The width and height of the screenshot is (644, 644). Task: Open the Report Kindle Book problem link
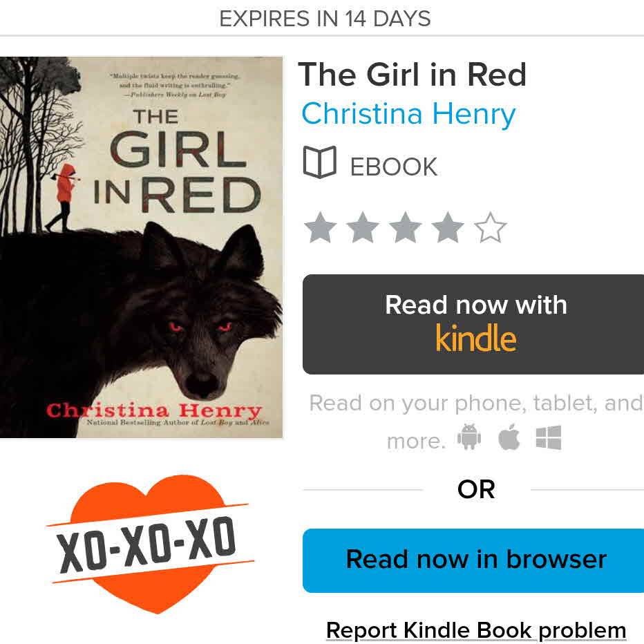[x=476, y=630]
